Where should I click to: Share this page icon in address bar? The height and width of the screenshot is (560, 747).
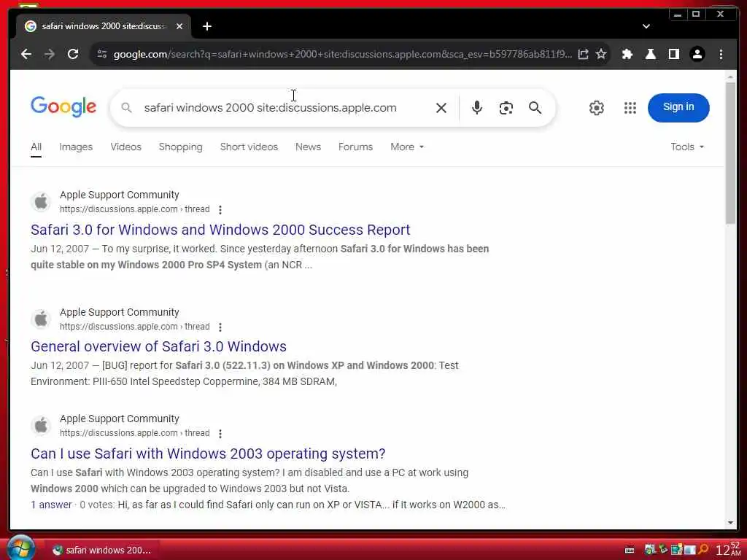tap(583, 54)
